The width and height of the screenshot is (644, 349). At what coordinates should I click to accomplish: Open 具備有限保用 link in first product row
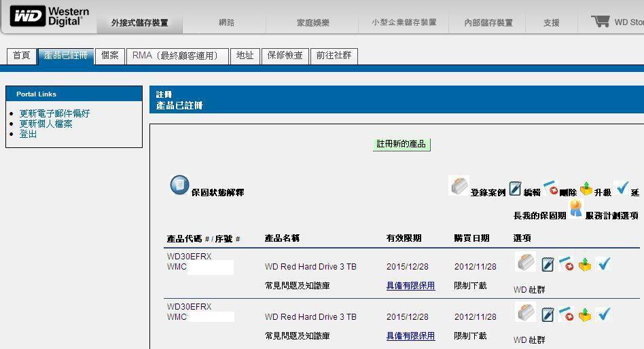coord(410,286)
